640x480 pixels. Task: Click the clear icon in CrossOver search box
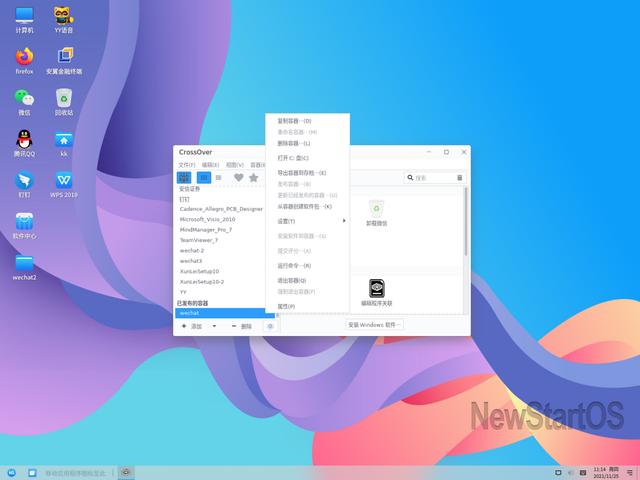[x=460, y=178]
